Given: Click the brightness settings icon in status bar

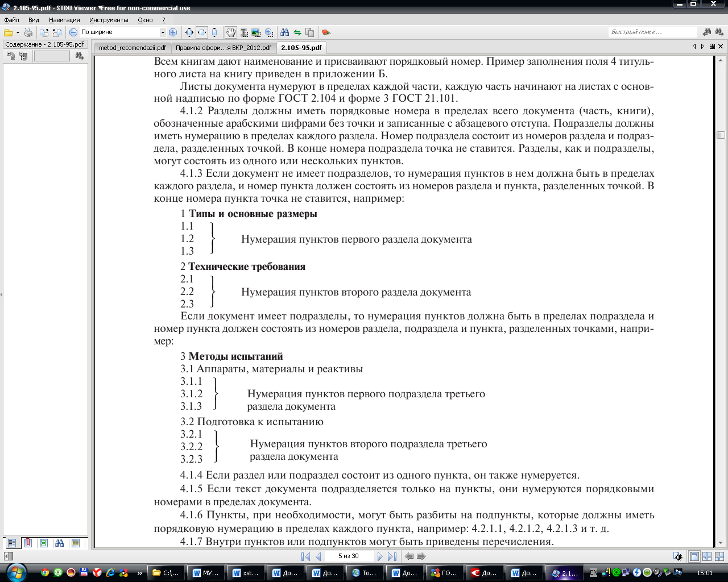Looking at the screenshot, I should tap(677, 556).
